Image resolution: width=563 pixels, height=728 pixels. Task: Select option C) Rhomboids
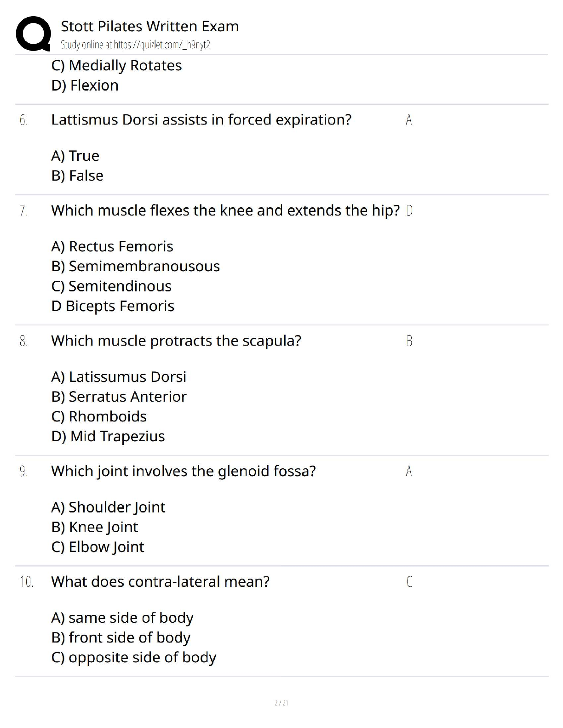click(x=99, y=416)
